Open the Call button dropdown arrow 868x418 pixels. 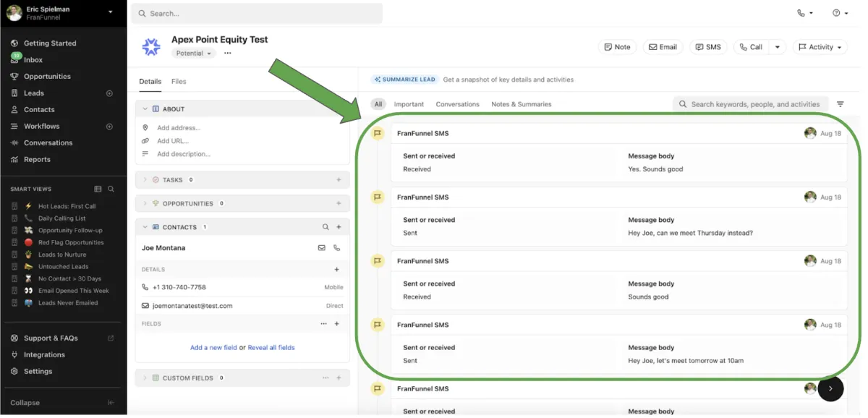click(x=778, y=46)
